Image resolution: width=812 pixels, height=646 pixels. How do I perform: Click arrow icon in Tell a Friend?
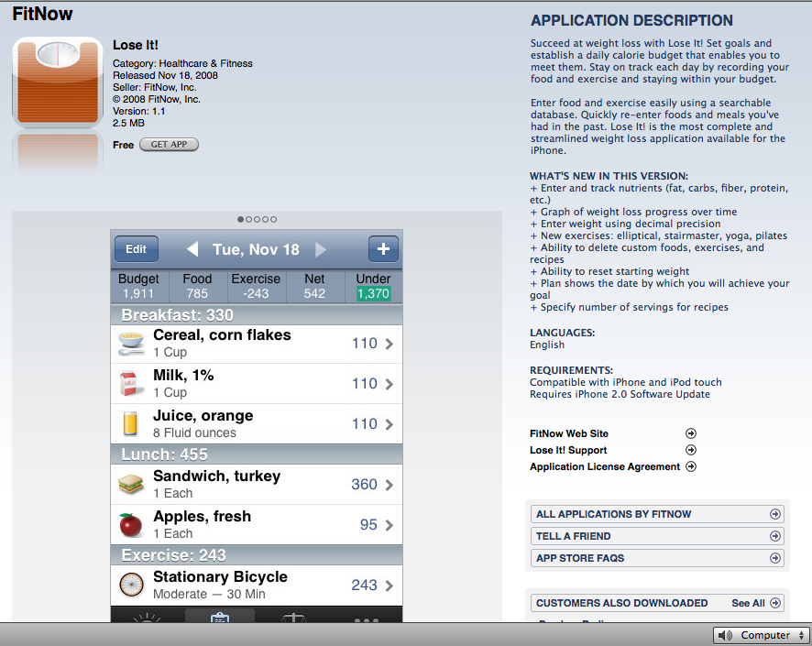[775, 536]
